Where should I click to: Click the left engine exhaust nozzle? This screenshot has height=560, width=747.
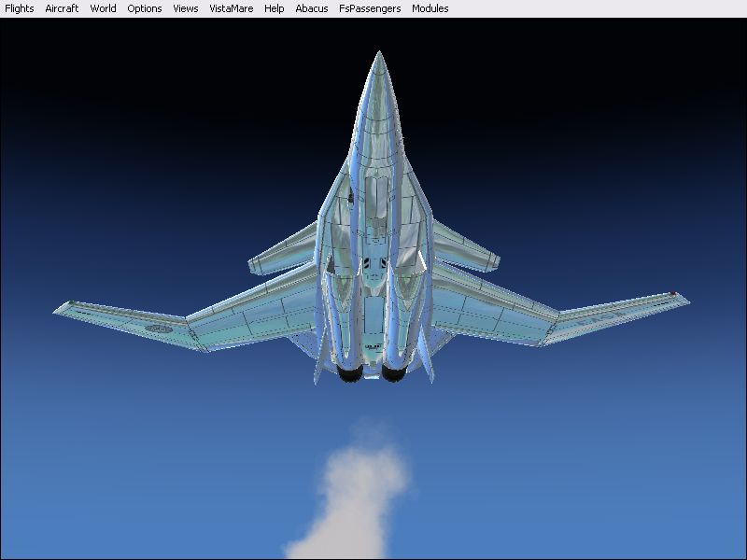[350, 372]
